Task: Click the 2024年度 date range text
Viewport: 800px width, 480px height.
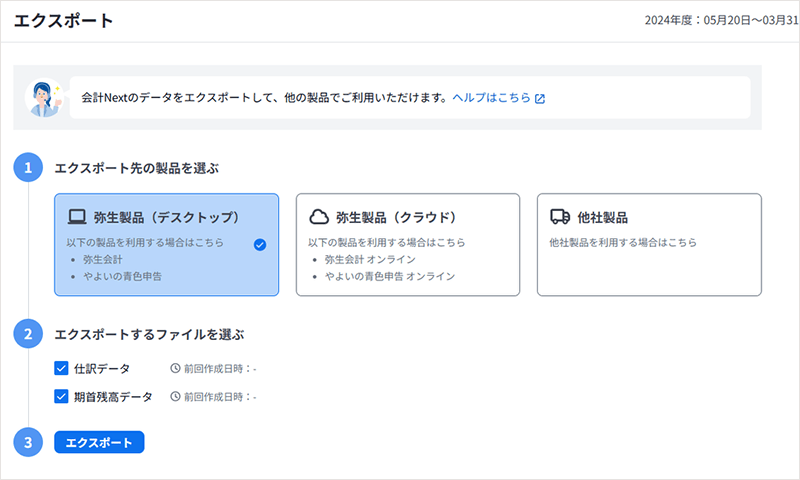Action: [721, 20]
